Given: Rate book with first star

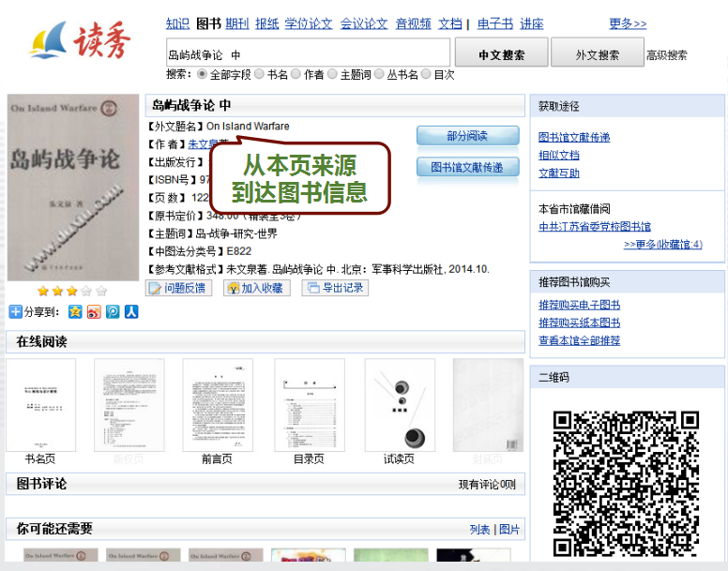Looking at the screenshot, I should click(x=43, y=291).
